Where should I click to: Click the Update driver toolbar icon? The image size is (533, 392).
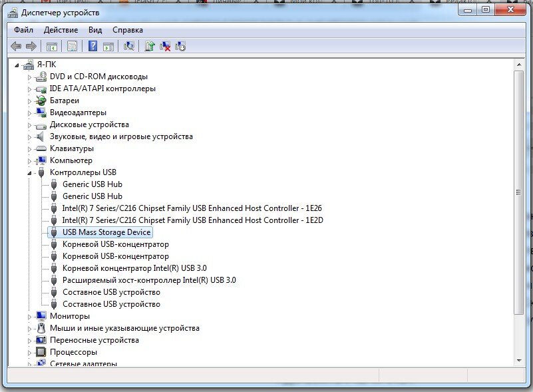(150, 46)
